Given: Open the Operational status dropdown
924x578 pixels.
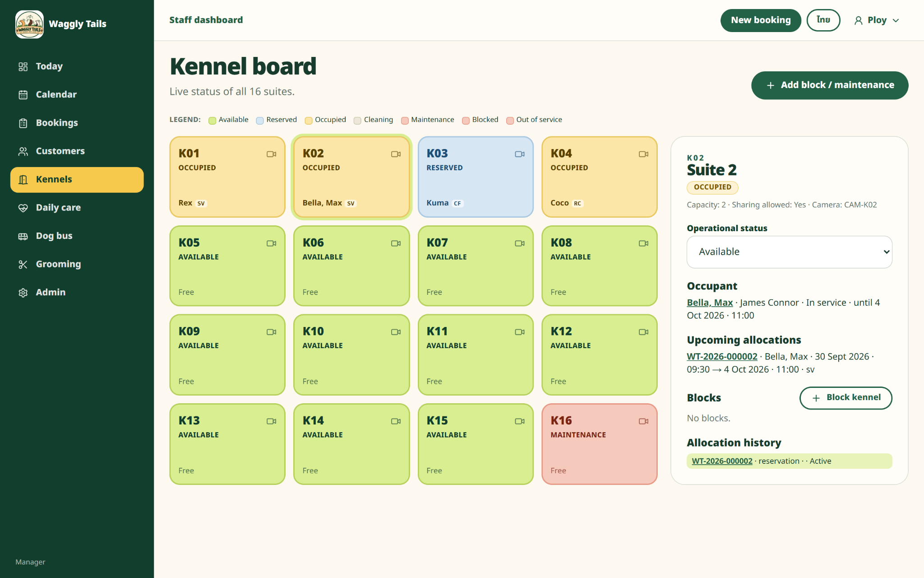Looking at the screenshot, I should [789, 252].
